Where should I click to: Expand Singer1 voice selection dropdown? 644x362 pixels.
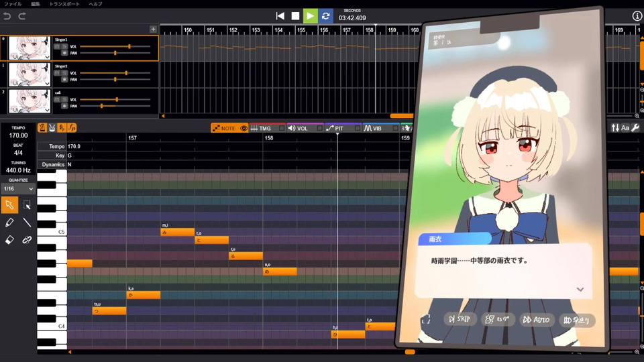point(48,57)
